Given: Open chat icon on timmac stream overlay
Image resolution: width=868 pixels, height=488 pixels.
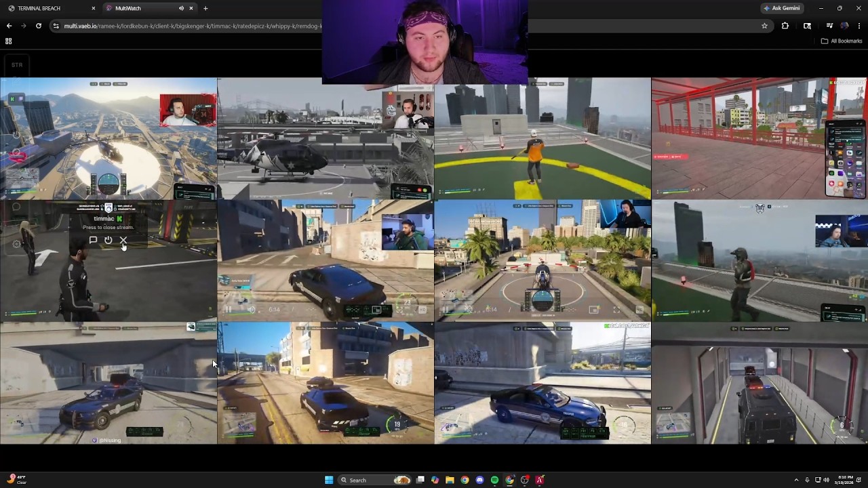Looking at the screenshot, I should point(93,240).
